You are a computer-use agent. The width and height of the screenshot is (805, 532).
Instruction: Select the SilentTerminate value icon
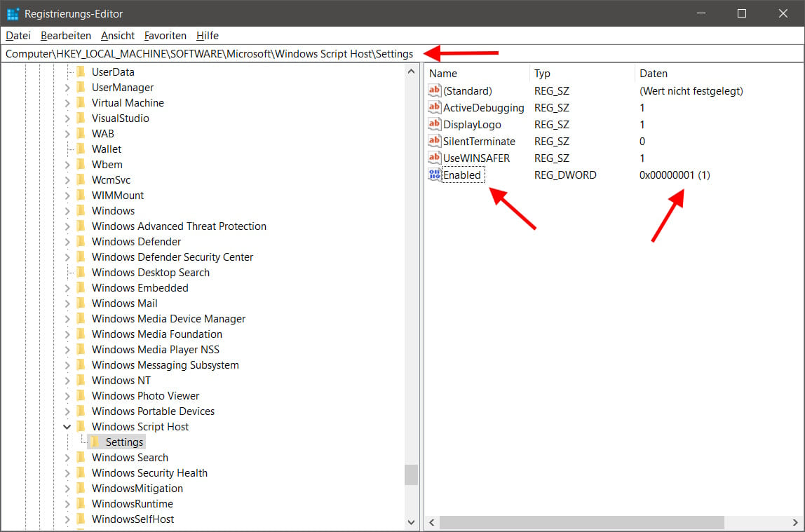tap(433, 141)
